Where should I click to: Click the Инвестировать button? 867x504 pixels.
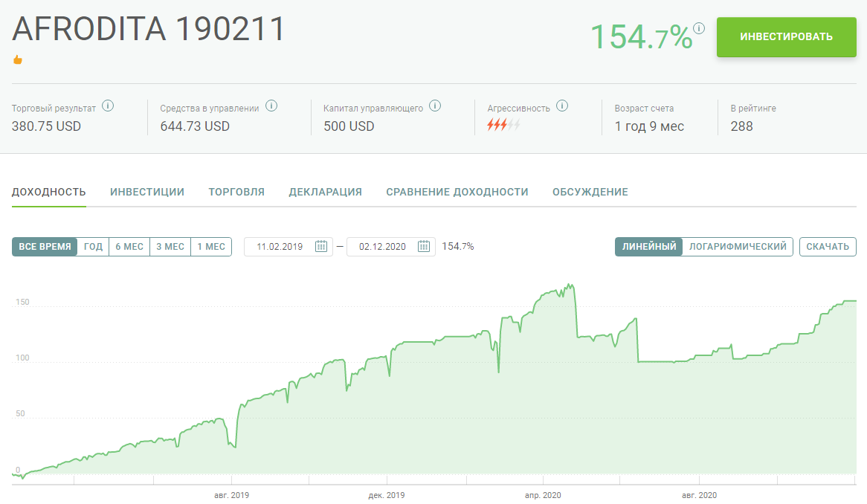(x=786, y=37)
